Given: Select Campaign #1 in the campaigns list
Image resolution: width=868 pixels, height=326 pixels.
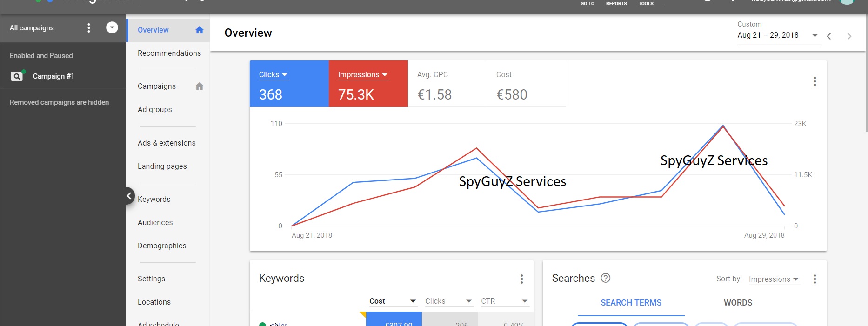Looking at the screenshot, I should click(x=53, y=76).
